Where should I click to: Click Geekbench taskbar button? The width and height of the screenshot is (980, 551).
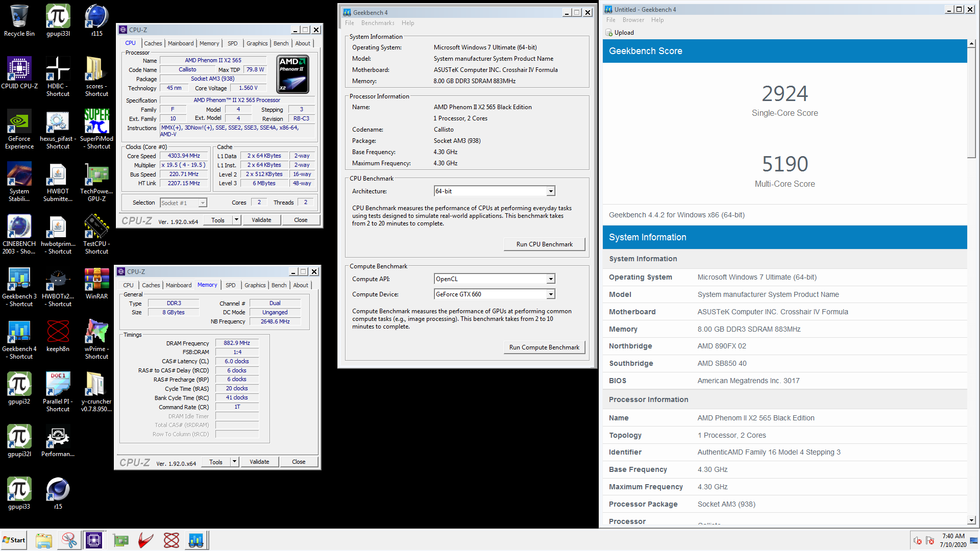click(x=196, y=540)
